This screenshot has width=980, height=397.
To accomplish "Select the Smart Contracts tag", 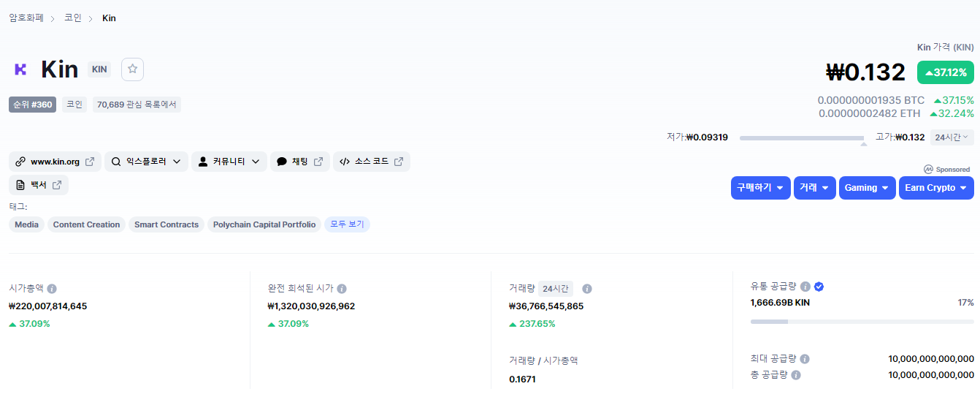I will click(x=166, y=224).
